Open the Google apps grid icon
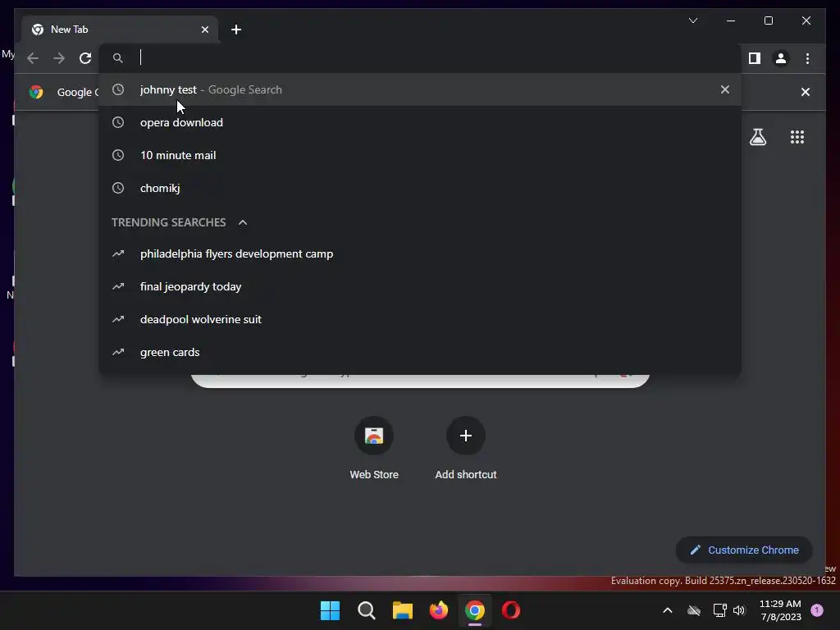The image size is (840, 630). 797,137
